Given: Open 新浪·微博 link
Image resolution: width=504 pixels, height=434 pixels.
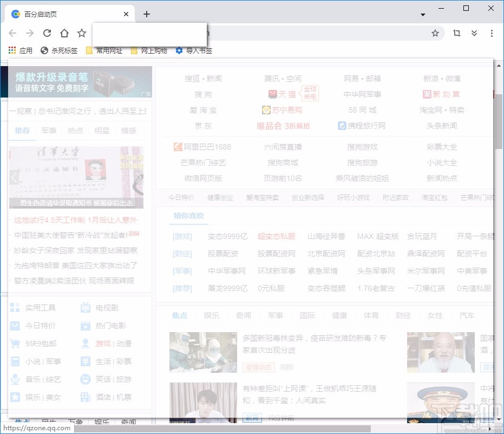Looking at the screenshot, I should coord(442,79).
